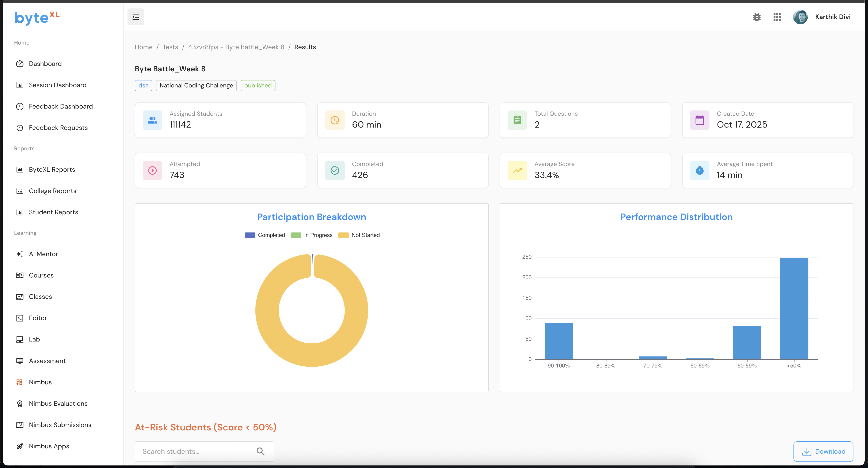Click Tests breadcrumb link
The image size is (868, 468).
point(170,47)
